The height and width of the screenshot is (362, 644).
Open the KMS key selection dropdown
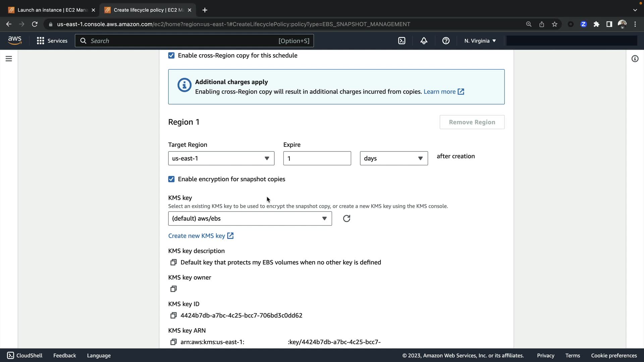[x=250, y=219]
